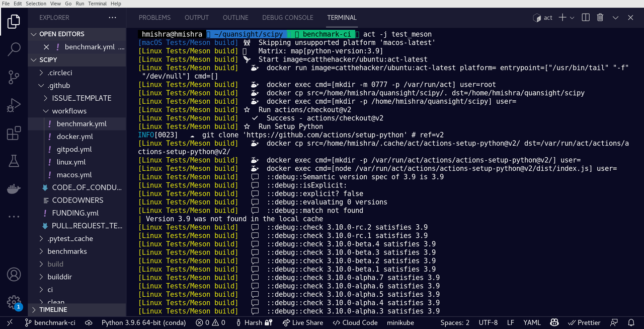Collapse the SCIPY folder section
Image resolution: width=644 pixels, height=329 pixels.
pyautogui.click(x=77, y=59)
